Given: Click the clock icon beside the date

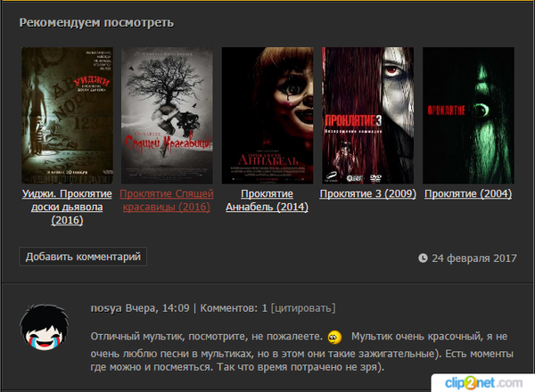Looking at the screenshot, I should (x=423, y=258).
